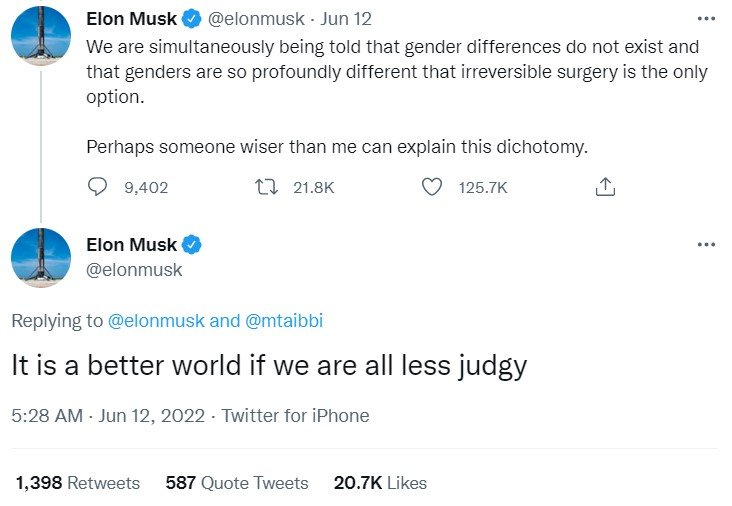This screenshot has width=732, height=506.
Task: Open share menu on first tweet
Action: click(x=605, y=187)
